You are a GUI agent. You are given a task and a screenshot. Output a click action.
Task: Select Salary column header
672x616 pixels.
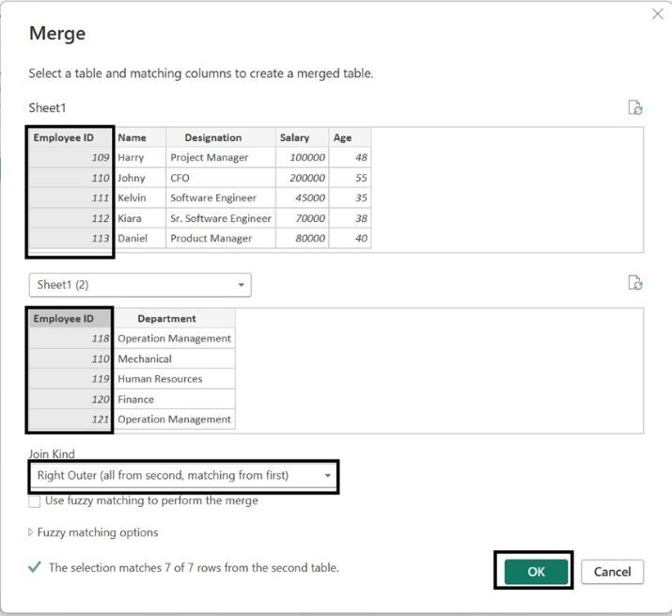[x=295, y=137]
